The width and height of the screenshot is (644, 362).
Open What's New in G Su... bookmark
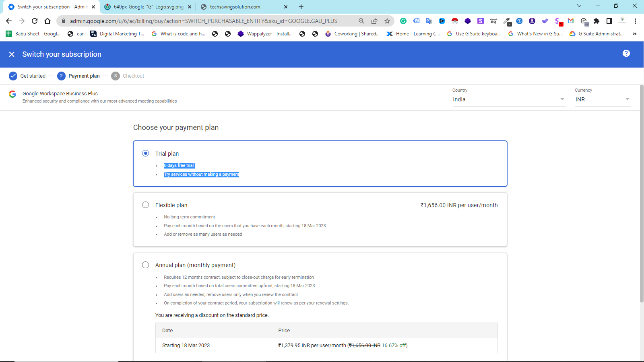535,34
